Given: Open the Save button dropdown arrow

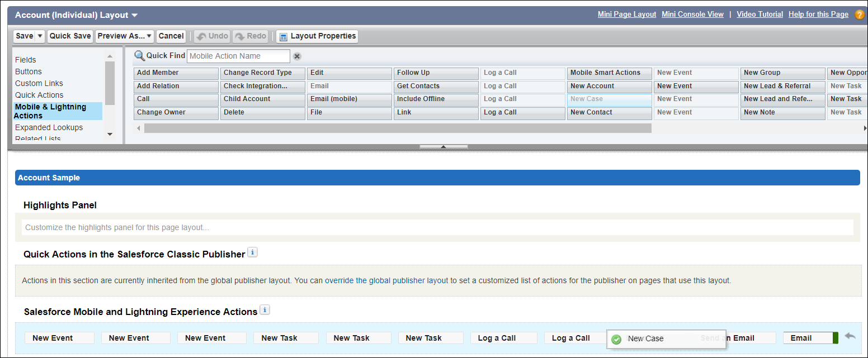Looking at the screenshot, I should coord(40,36).
